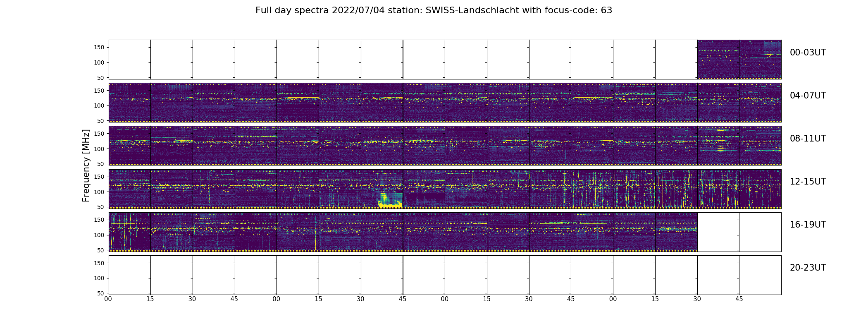Click the 100 tick of the 16-19UT row
The image size is (868, 331).
99,235
